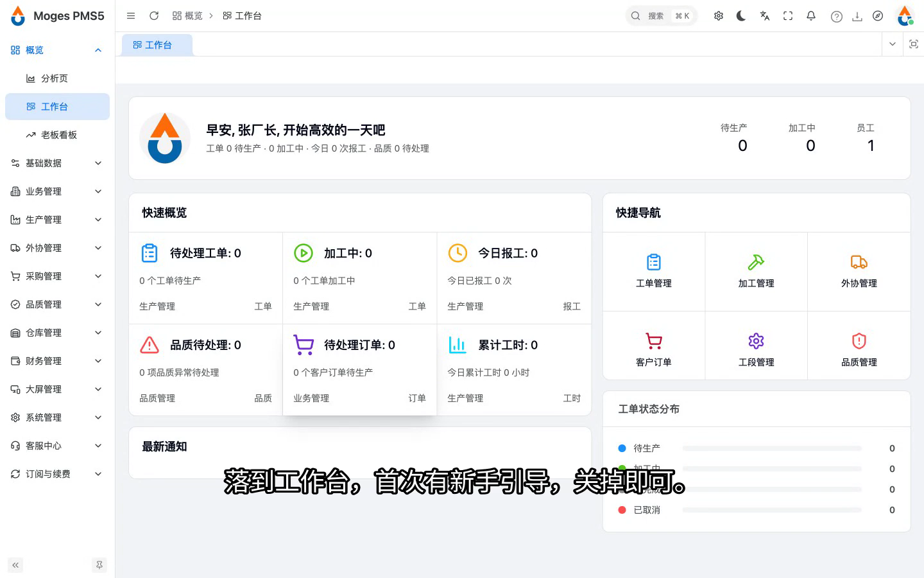The width and height of the screenshot is (924, 578).
Task: Open the settings gear in top bar
Action: coord(719,16)
